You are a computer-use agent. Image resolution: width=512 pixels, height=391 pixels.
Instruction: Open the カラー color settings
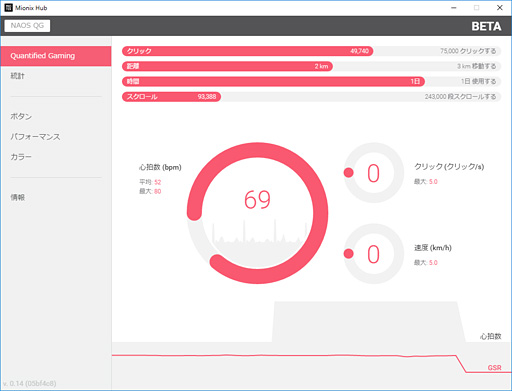coord(21,157)
